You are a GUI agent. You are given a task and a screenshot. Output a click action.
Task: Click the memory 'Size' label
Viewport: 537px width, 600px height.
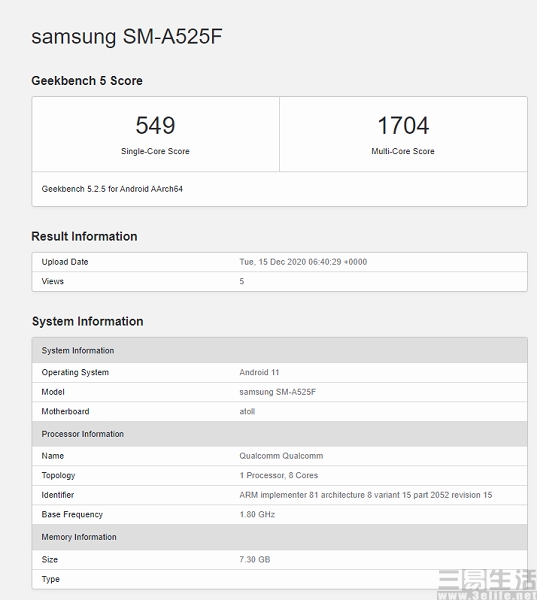click(x=50, y=559)
